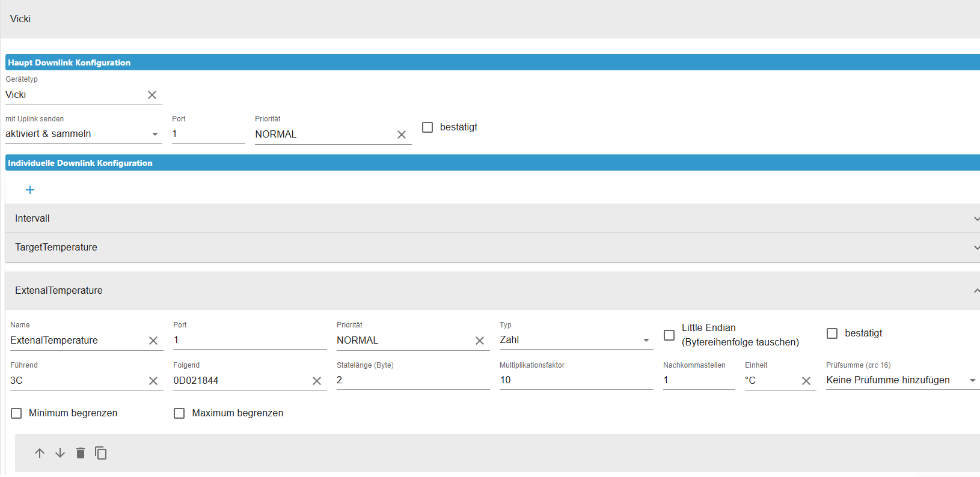The width and height of the screenshot is (980, 477).
Task: Collapse the ExtenalTemperature section
Action: tap(492, 291)
